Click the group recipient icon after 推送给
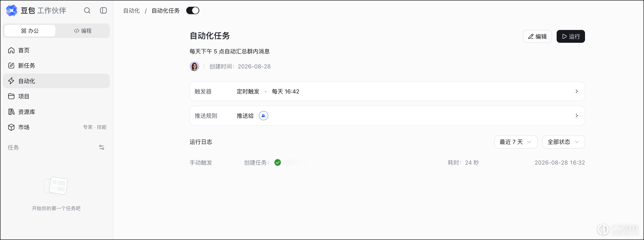Viewport: 644px width, 240px height. pos(263,116)
